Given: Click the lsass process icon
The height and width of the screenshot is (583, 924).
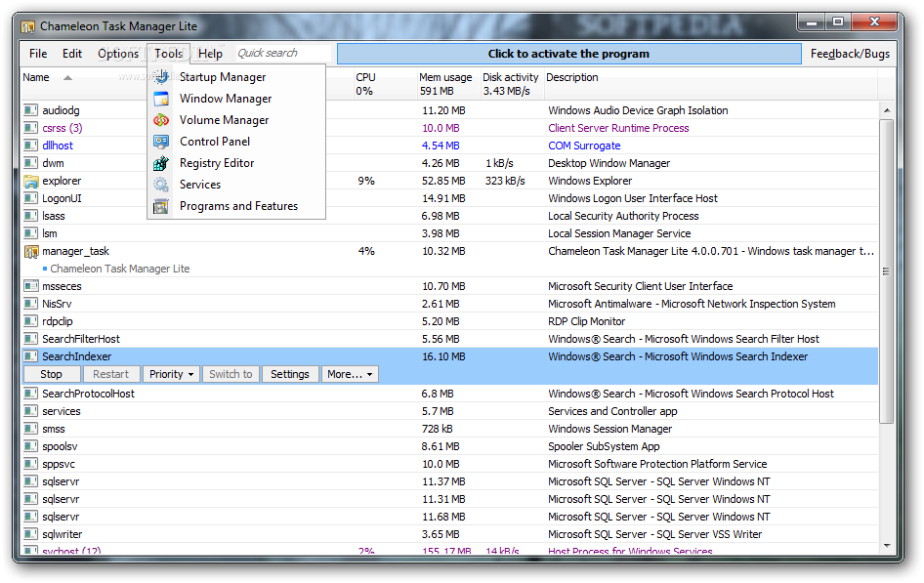Looking at the screenshot, I should point(30,216).
